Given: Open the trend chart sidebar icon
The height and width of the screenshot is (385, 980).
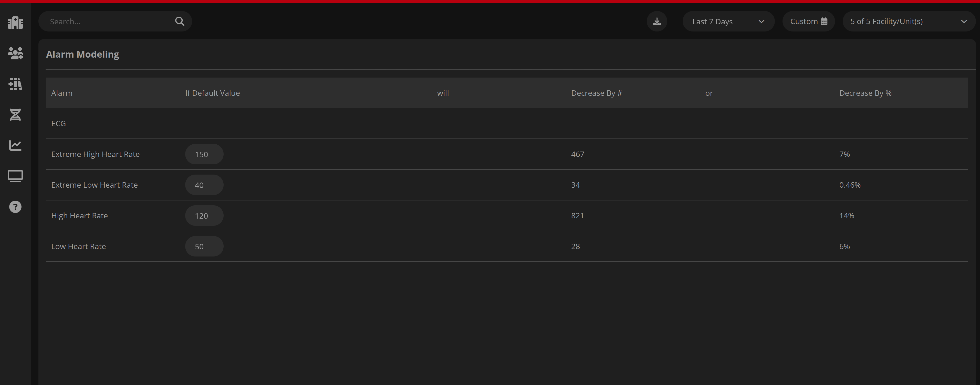Looking at the screenshot, I should click(x=15, y=145).
